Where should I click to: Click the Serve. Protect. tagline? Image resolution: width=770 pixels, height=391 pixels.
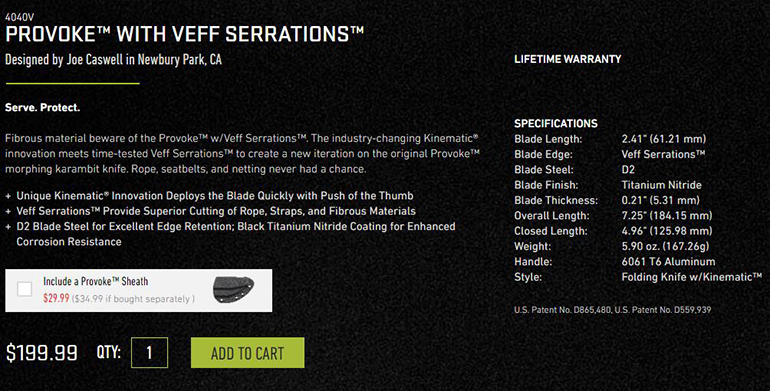coord(42,108)
